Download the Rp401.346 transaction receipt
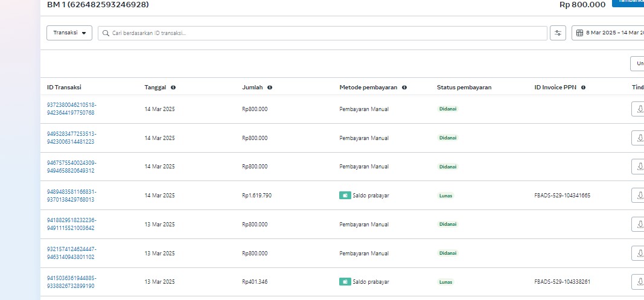Screen dimensions: 644x300 coord(639,282)
